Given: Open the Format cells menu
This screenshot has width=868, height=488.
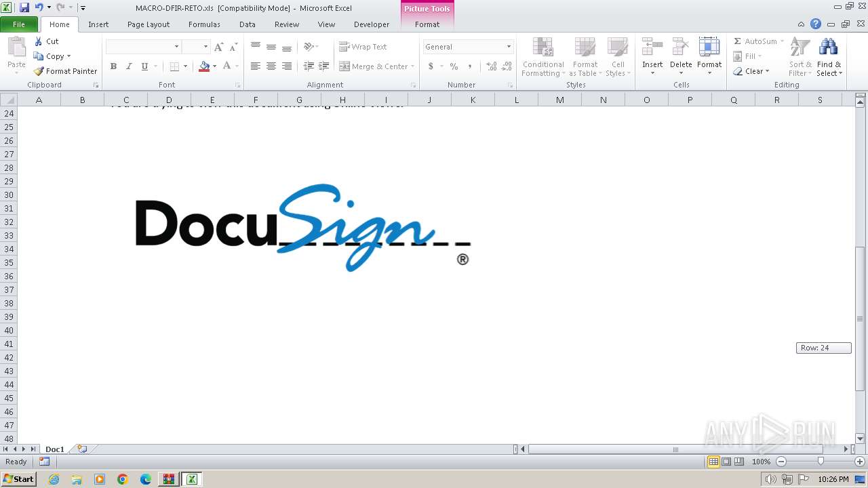Looking at the screenshot, I should (709, 57).
